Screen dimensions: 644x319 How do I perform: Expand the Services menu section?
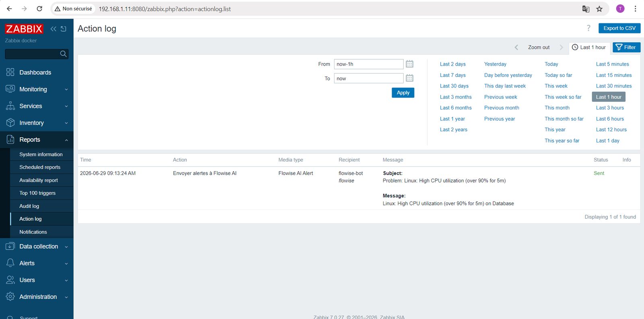pyautogui.click(x=37, y=106)
